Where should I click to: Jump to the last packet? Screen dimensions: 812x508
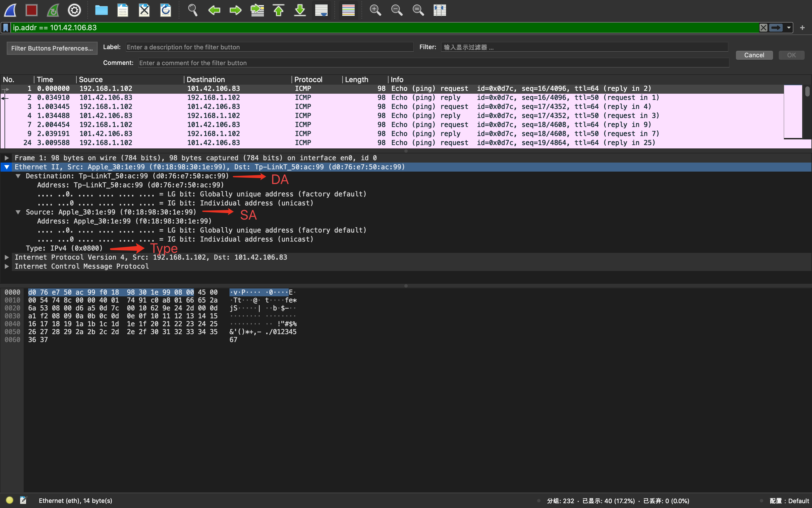pos(300,10)
